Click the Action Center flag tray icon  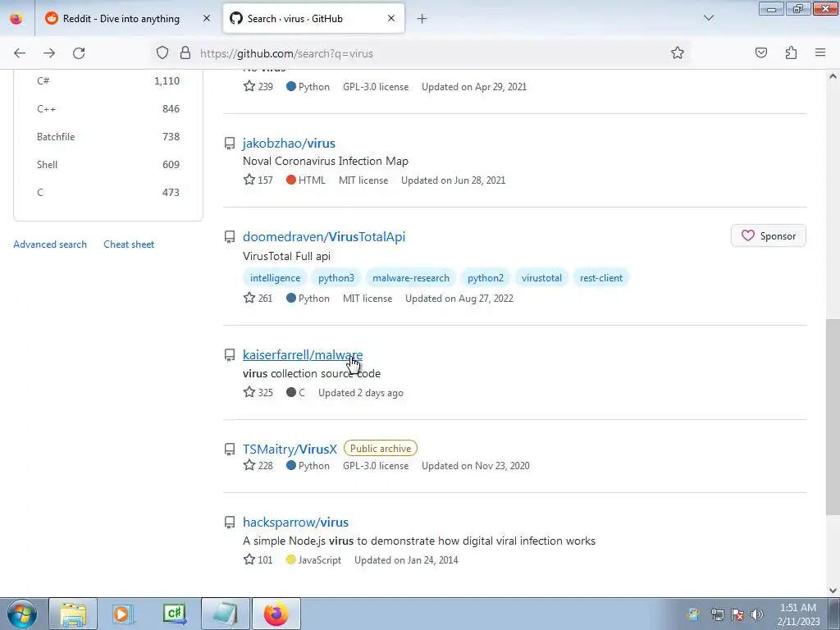tap(737, 614)
